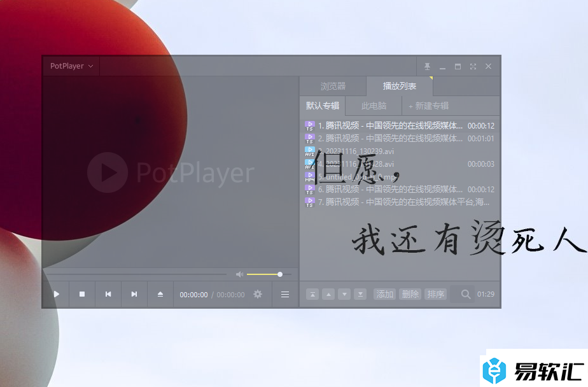This screenshot has width=588, height=387.
Task: Move selected playlist item up
Action: point(328,294)
